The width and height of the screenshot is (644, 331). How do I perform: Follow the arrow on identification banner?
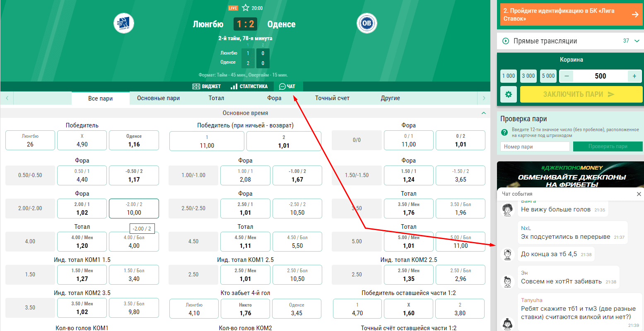click(x=635, y=14)
